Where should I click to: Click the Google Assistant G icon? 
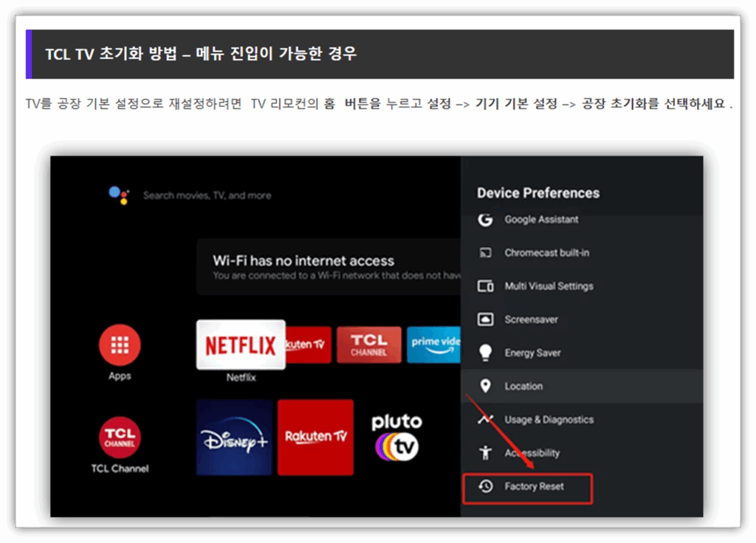click(x=485, y=219)
